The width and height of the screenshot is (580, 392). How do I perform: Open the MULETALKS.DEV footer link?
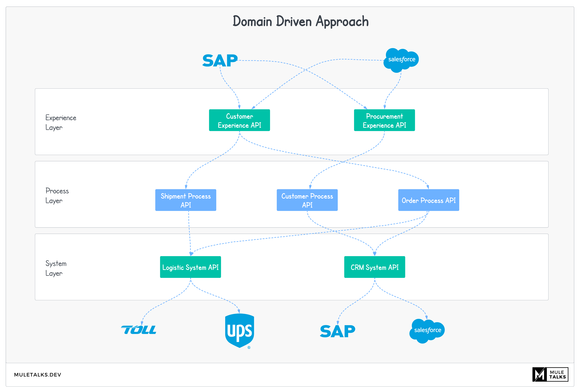38,375
